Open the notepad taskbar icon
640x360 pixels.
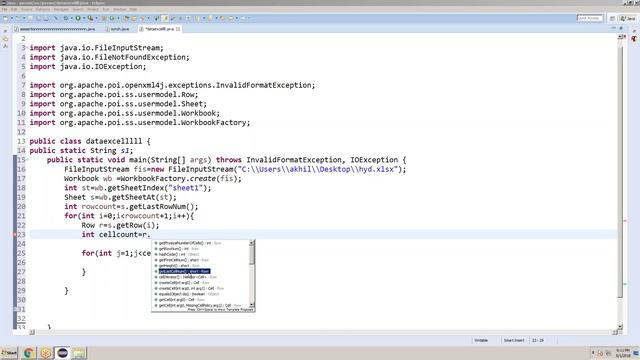80,353
